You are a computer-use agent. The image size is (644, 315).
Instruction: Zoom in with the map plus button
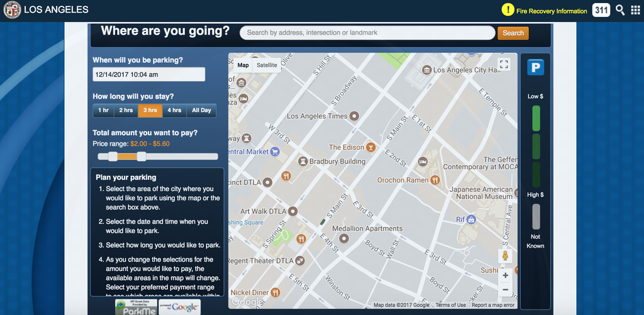pos(505,275)
